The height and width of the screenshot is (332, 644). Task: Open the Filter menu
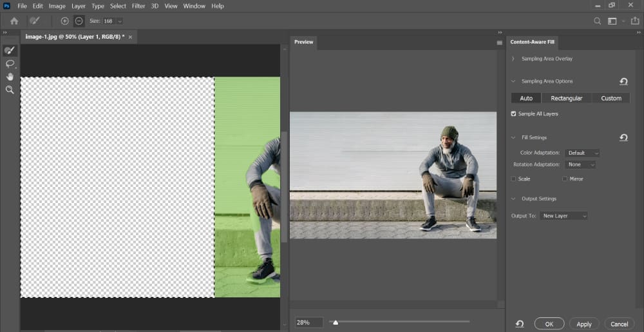(x=138, y=6)
